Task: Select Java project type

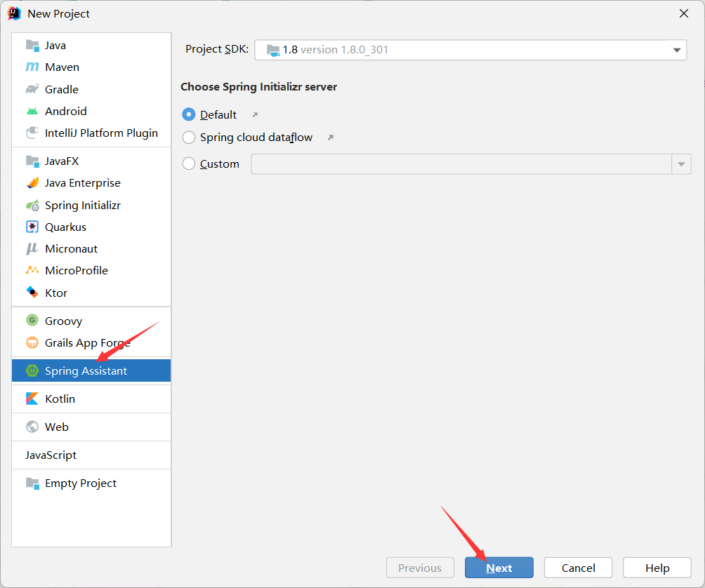Action: pyautogui.click(x=91, y=46)
